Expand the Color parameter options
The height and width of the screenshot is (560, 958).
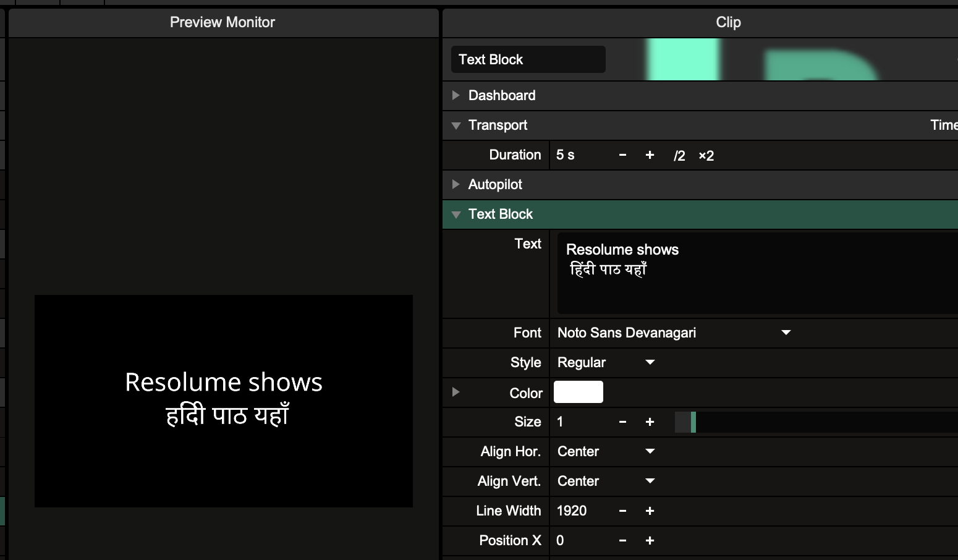456,392
